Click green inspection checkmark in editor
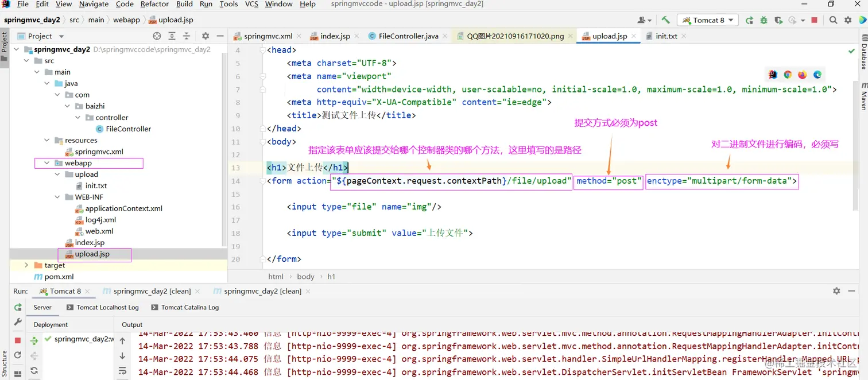Image resolution: width=868 pixels, height=380 pixels. (x=851, y=51)
